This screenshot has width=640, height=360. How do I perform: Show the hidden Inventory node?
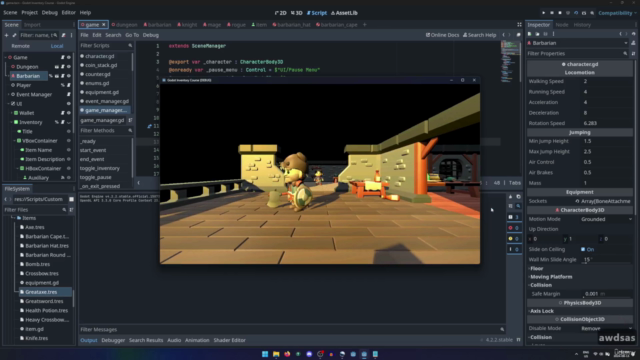coord(69,122)
